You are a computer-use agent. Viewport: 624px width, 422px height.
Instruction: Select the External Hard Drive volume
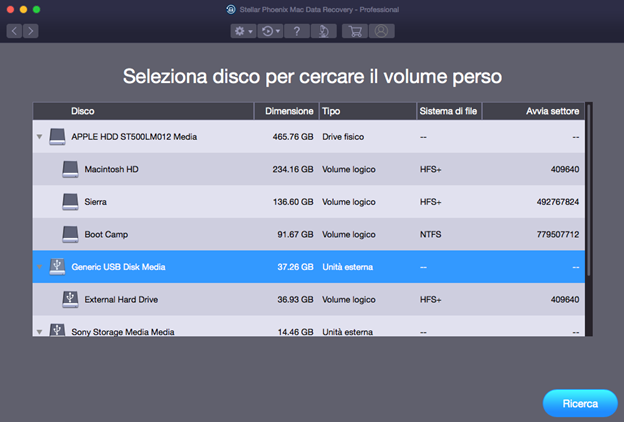(309, 299)
